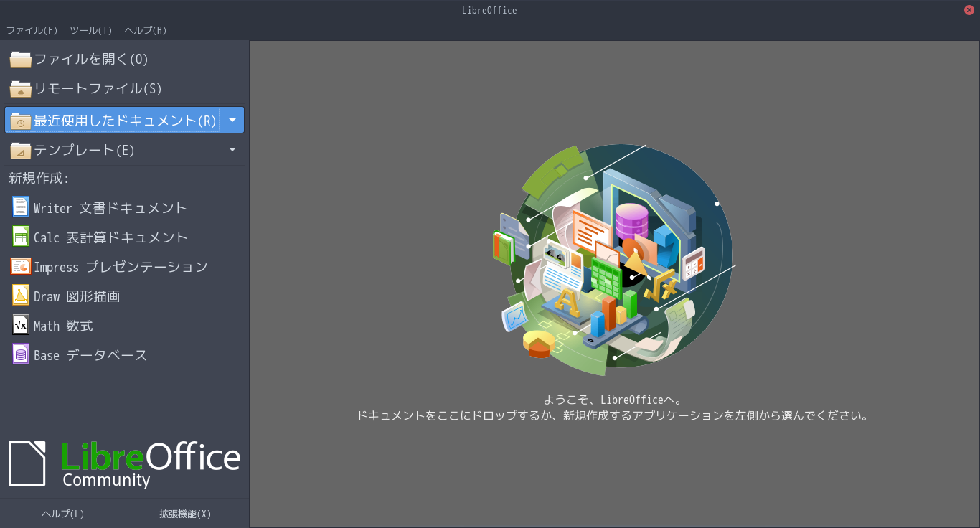This screenshot has width=980, height=528.
Task: Close the LibreOffice window
Action: (969, 10)
